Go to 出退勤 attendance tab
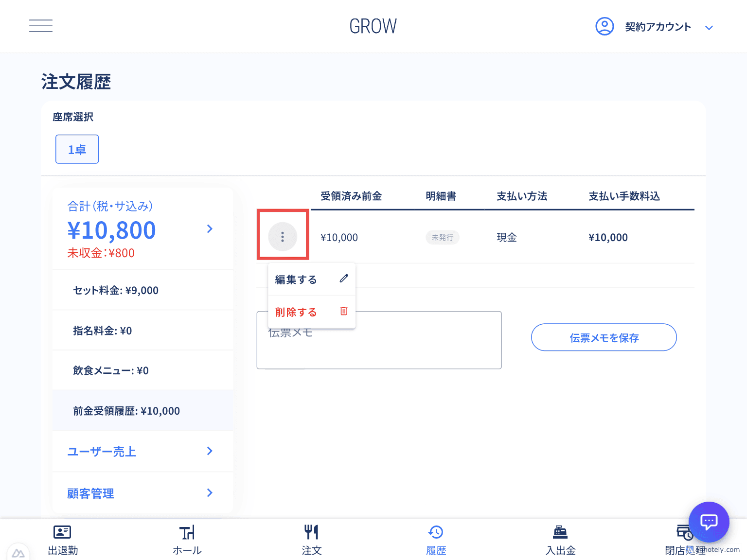Viewport: 747px width, 560px height. [x=62, y=540]
